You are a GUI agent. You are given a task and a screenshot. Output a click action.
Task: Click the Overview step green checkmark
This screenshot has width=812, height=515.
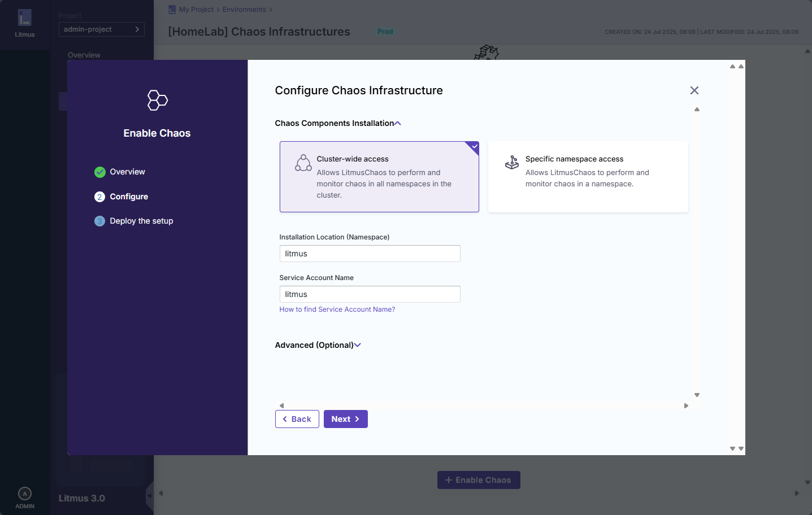pyautogui.click(x=100, y=172)
